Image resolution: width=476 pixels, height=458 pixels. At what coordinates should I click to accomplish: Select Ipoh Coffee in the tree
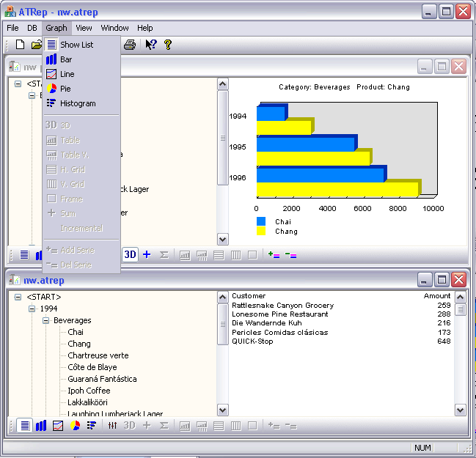pos(89,391)
